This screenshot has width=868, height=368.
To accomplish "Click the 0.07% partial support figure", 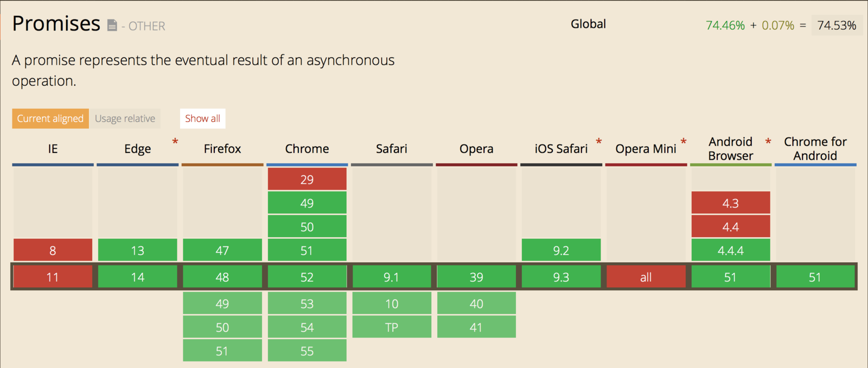I will (x=778, y=26).
